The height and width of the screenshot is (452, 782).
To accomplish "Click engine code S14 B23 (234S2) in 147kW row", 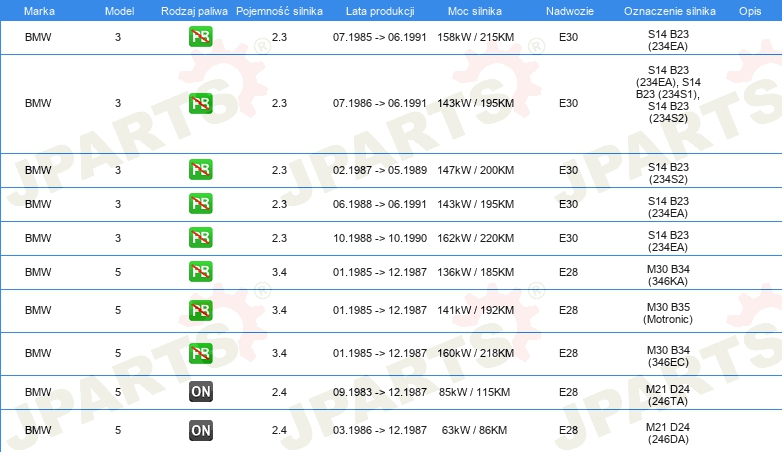I will (668, 173).
